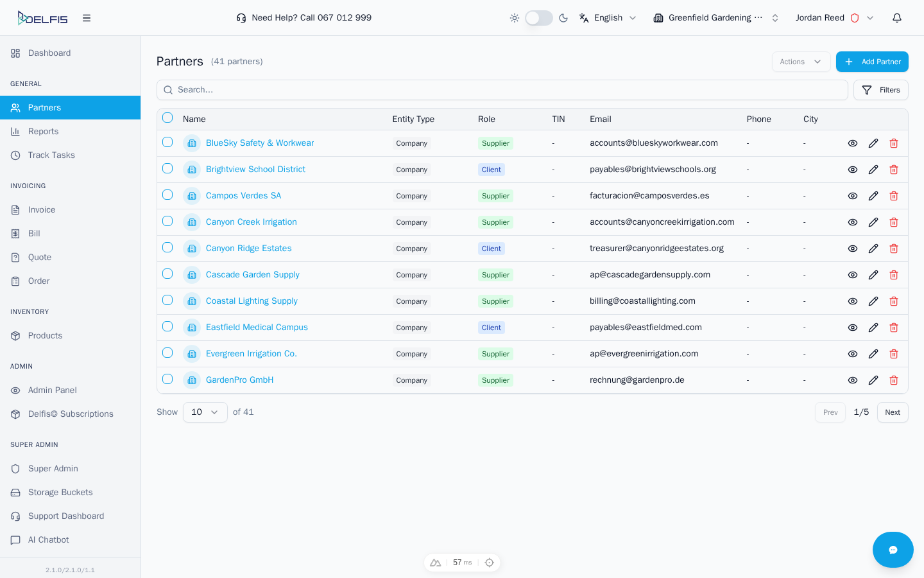This screenshot has height=578, width=924.
Task: Open the floating chat bubble
Action: click(893, 550)
